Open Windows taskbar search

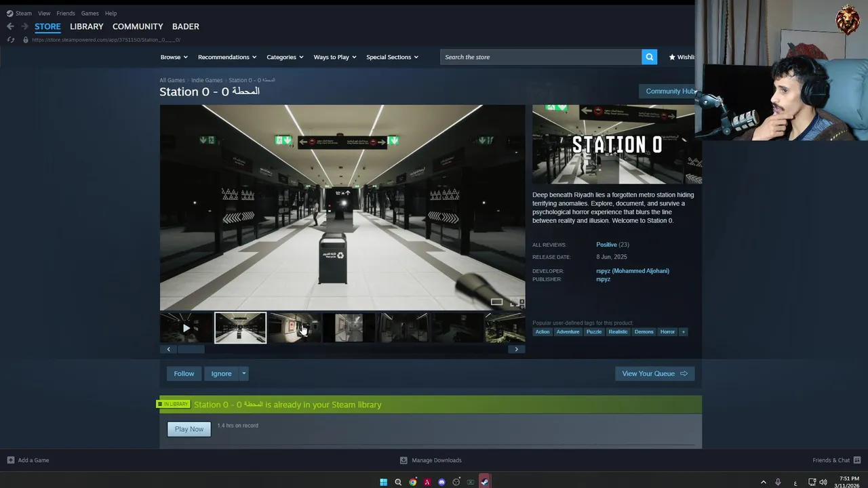tap(398, 482)
